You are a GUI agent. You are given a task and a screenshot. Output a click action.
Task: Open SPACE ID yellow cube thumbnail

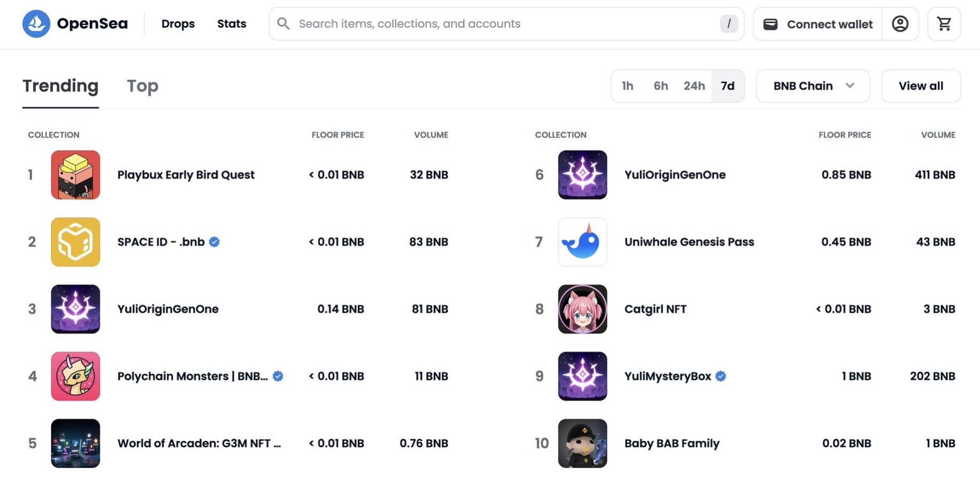click(75, 242)
